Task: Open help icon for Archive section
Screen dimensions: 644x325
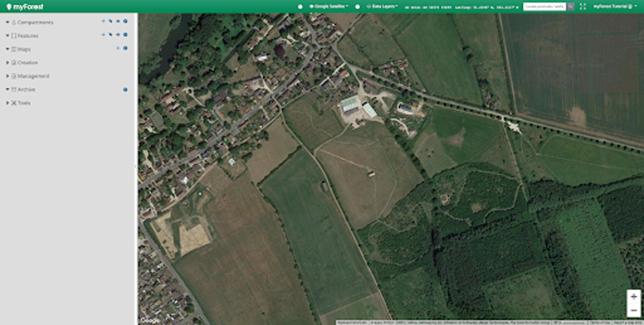Action: click(x=125, y=89)
